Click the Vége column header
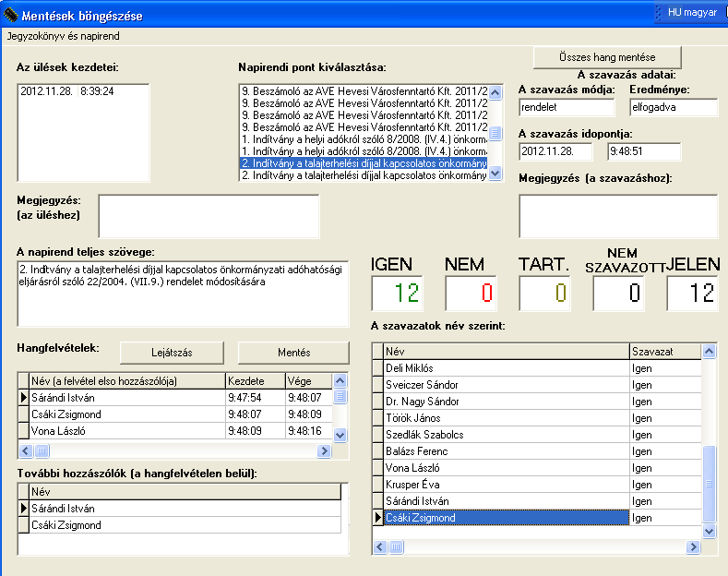 click(309, 381)
